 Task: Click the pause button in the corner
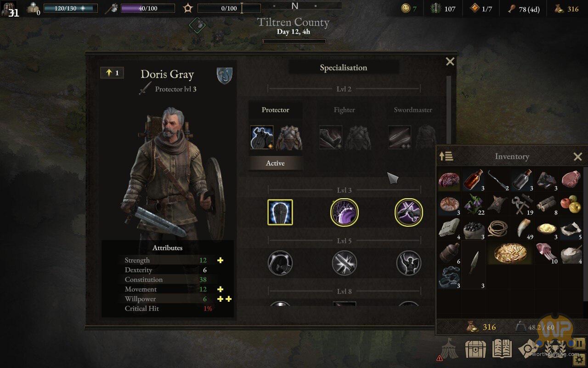pyautogui.click(x=580, y=343)
